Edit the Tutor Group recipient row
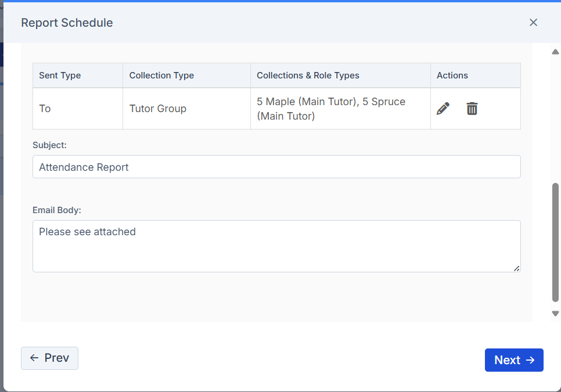The image size is (561, 392). tap(443, 109)
